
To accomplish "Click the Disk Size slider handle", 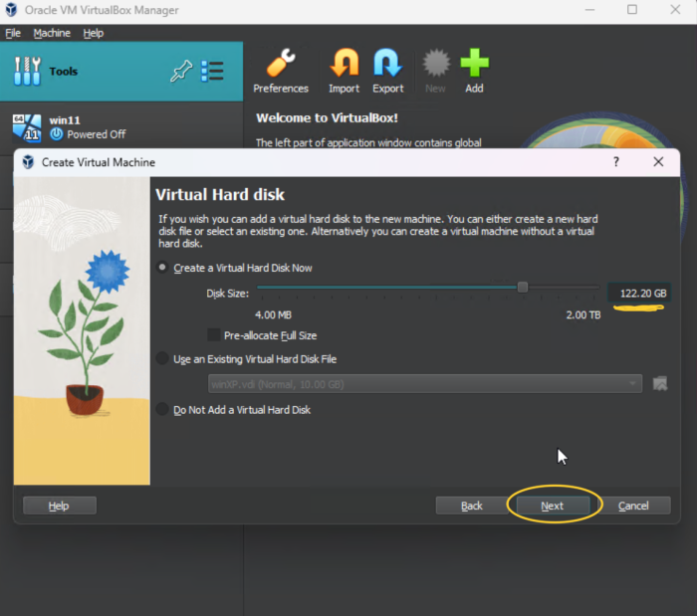I will [523, 288].
